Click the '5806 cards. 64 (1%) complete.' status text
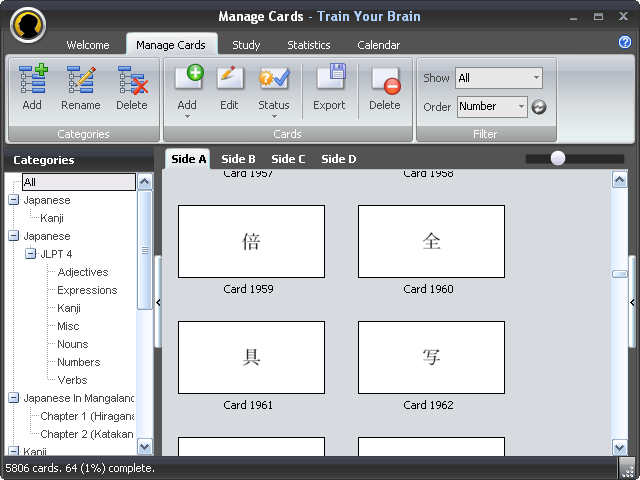 coord(80,468)
